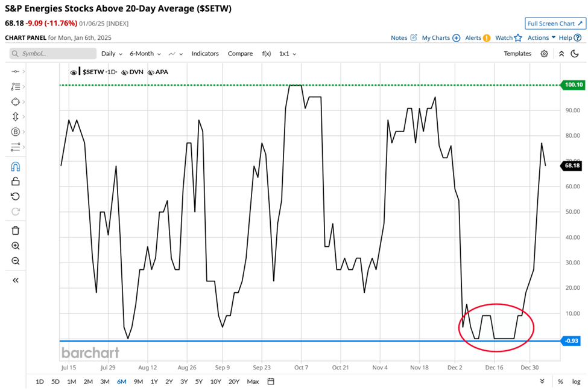
Task: Click the Full Screen Chart button
Action: [x=555, y=24]
